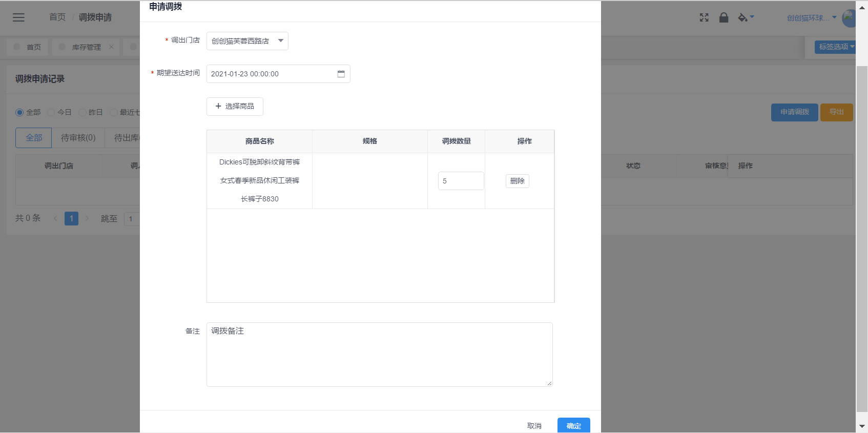Expand the 标签选项 dropdown
The height and width of the screenshot is (433, 868).
pyautogui.click(x=836, y=47)
